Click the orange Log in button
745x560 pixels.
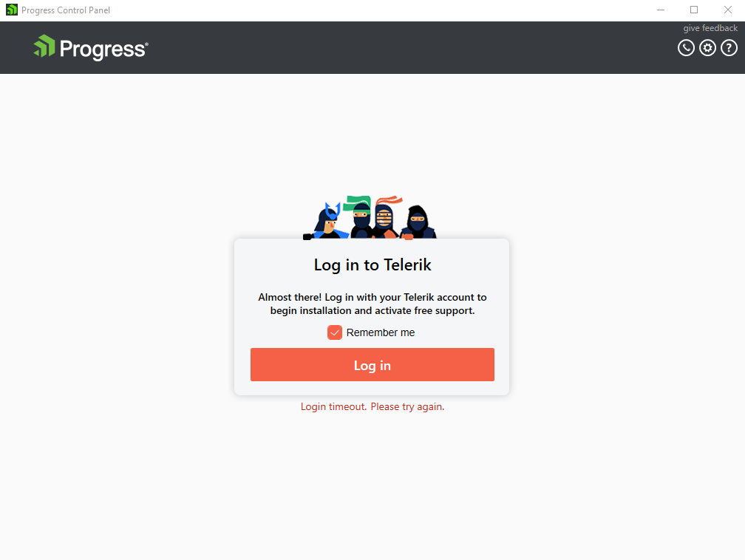372,365
